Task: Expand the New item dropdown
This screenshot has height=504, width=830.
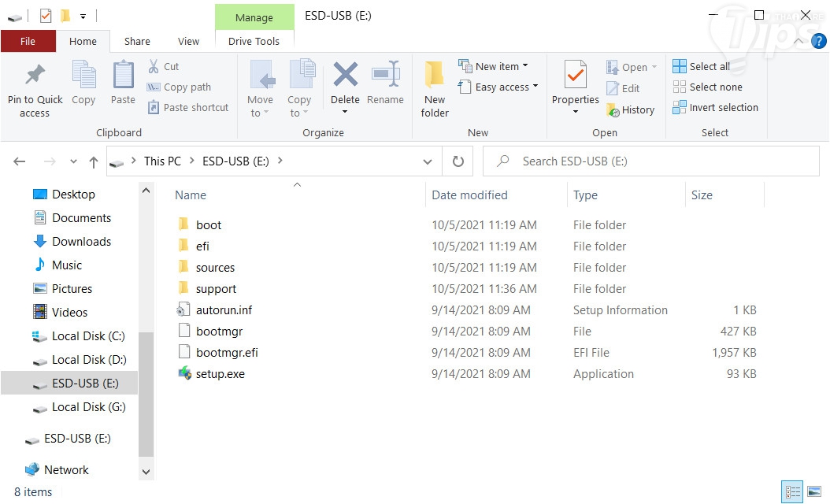Action: (525, 65)
